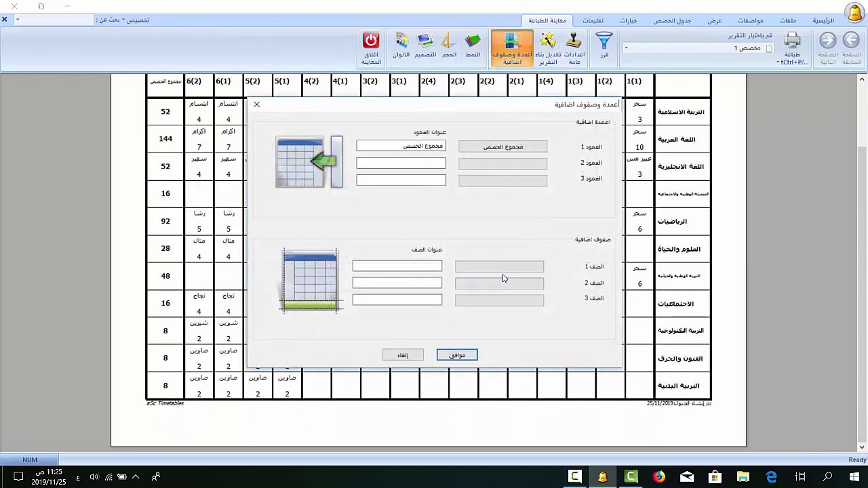Click column header 6(2) in timetable
Screen dimensions: 868x488
(x=194, y=81)
